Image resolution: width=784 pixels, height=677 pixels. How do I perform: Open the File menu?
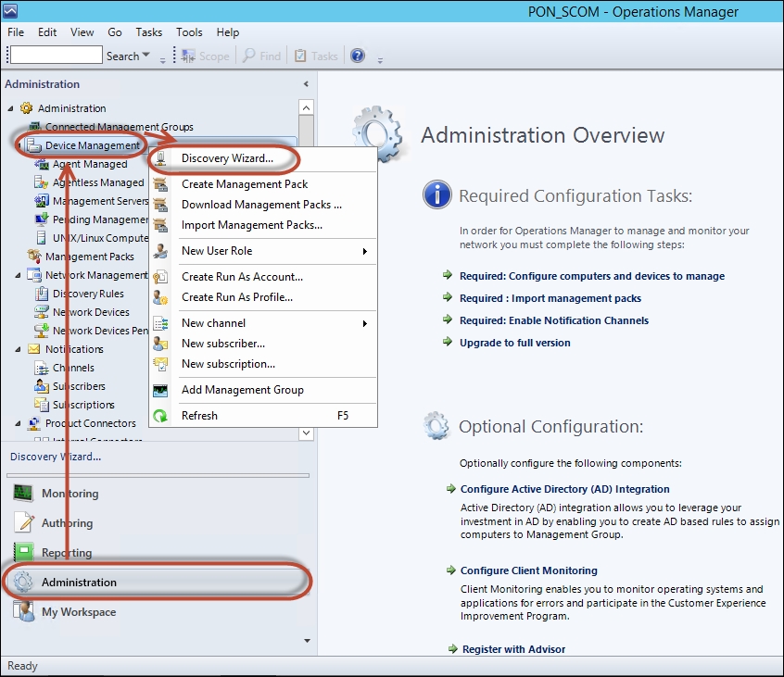(16, 32)
